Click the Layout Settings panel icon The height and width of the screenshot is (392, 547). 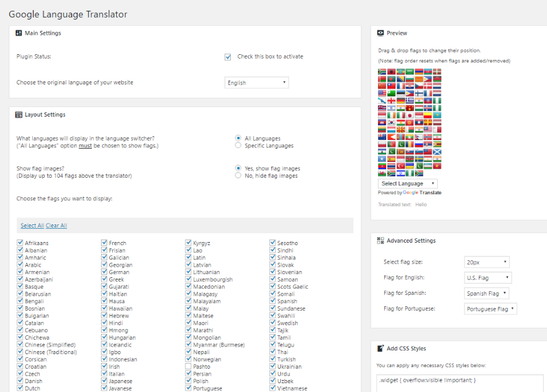(19, 115)
